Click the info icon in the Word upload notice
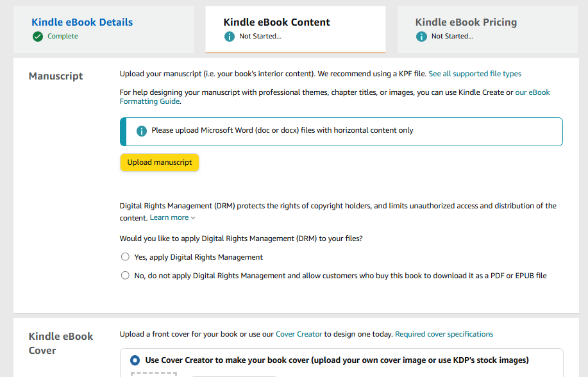 142,131
